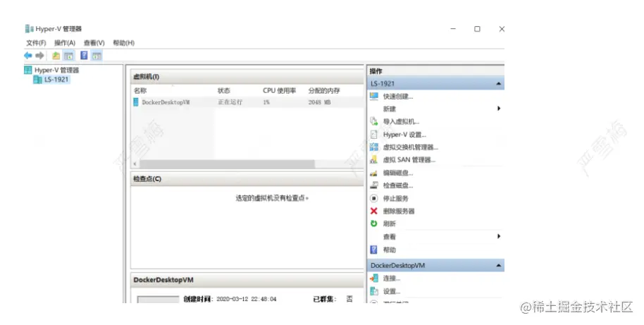Viewport: 644px width, 325px height.
Task: Open the 操作(A) menu
Action: coord(65,43)
